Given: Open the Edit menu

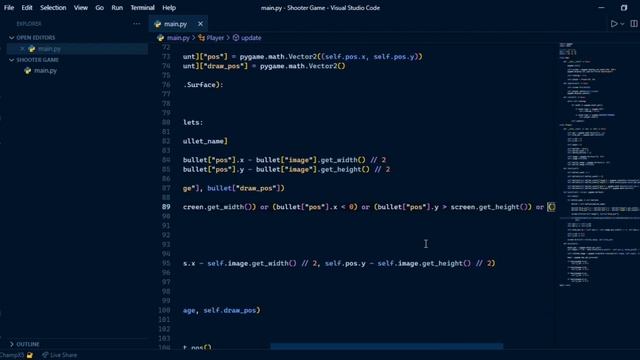Looking at the screenshot, I should [27, 8].
